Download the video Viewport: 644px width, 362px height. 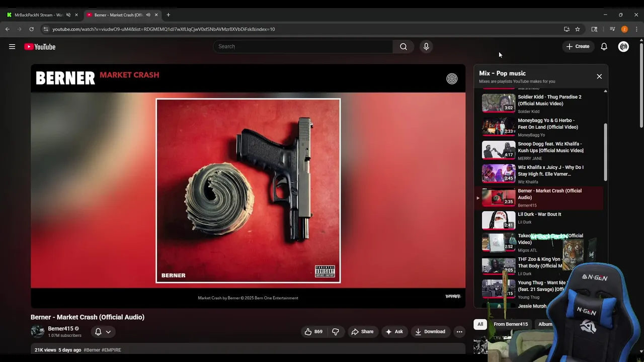pos(430,331)
